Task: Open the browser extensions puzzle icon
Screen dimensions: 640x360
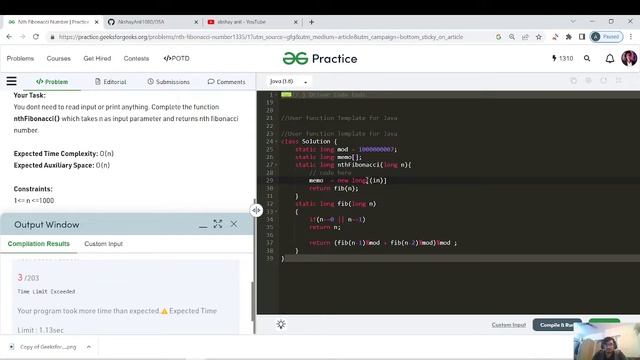Action: (569, 37)
